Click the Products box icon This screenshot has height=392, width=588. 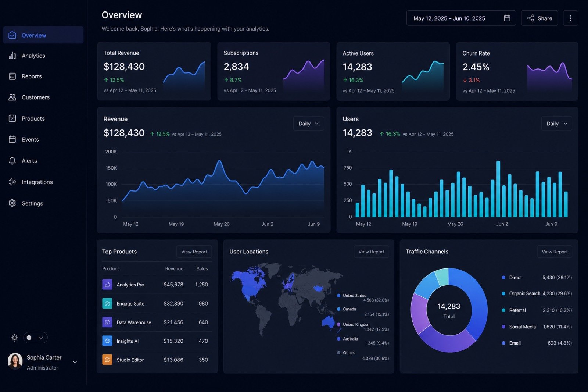(x=12, y=118)
